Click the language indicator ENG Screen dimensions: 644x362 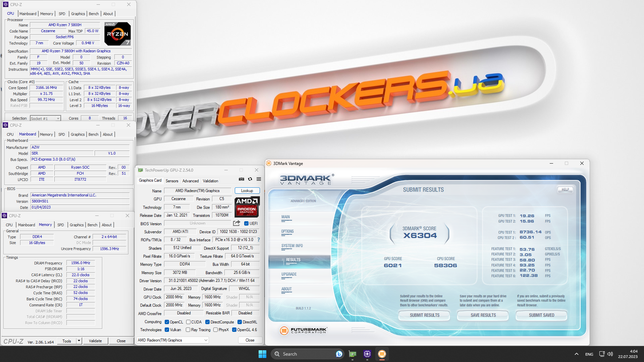[x=589, y=354]
